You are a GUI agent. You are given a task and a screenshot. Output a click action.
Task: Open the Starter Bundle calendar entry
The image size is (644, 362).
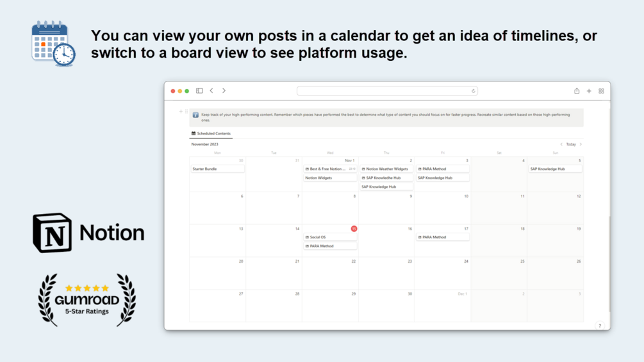[217, 169]
